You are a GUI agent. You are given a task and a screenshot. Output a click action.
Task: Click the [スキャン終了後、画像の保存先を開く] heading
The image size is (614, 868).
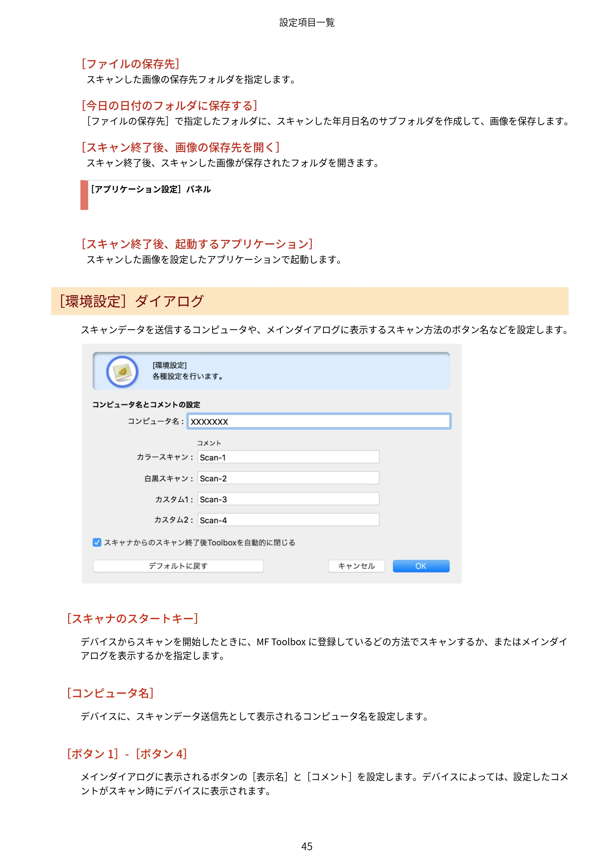tap(181, 147)
